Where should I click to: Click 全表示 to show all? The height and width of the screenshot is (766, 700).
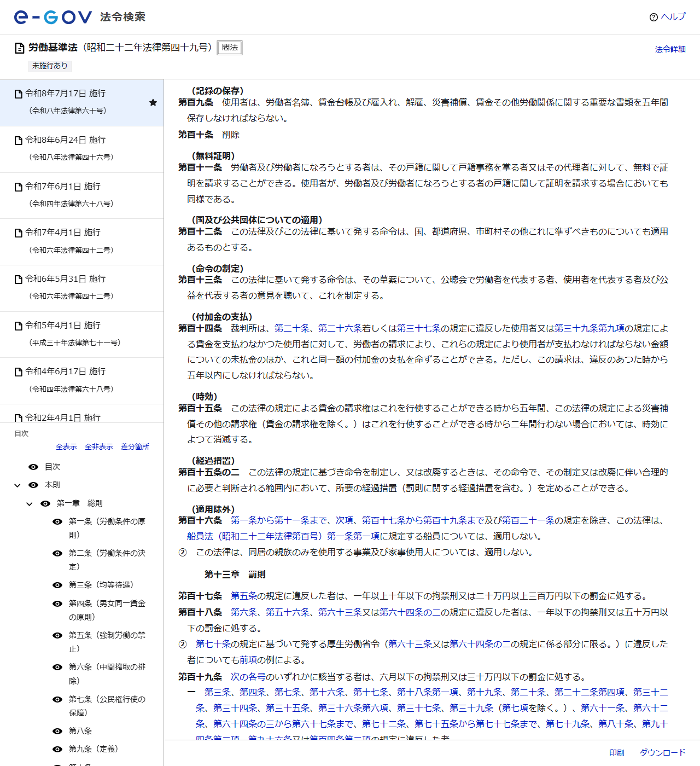(66, 447)
